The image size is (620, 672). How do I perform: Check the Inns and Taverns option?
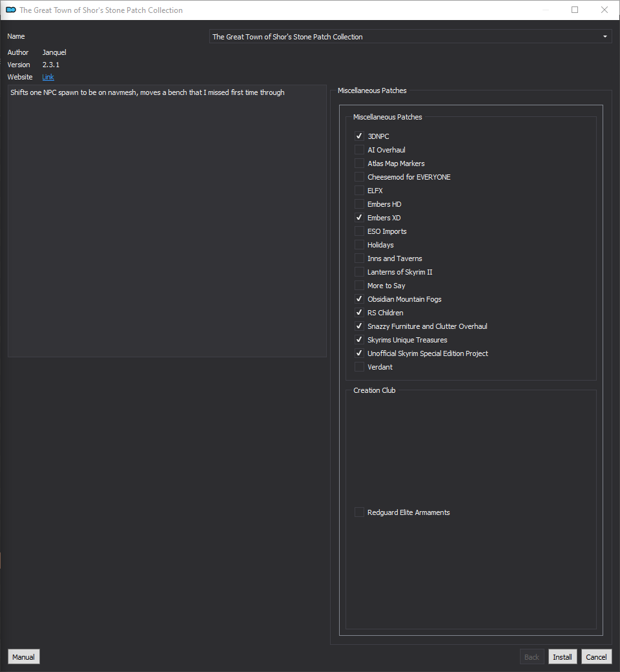click(x=359, y=258)
